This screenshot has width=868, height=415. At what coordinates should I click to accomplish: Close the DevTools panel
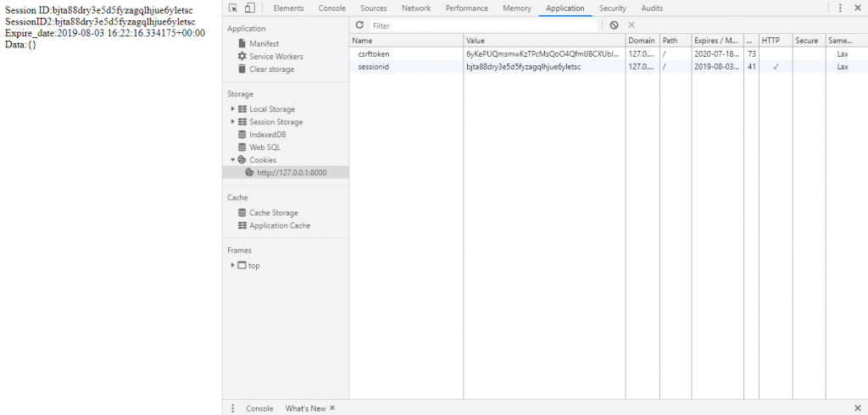(858, 8)
